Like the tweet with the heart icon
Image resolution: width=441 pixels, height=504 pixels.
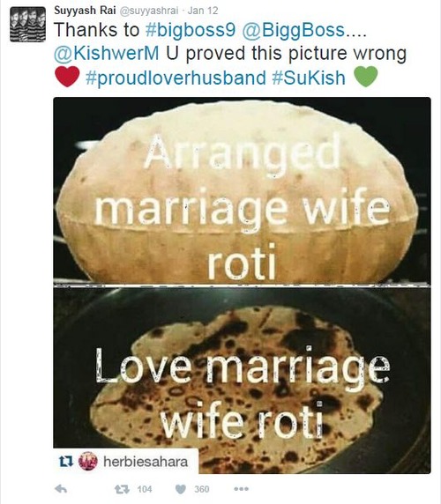tap(181, 489)
